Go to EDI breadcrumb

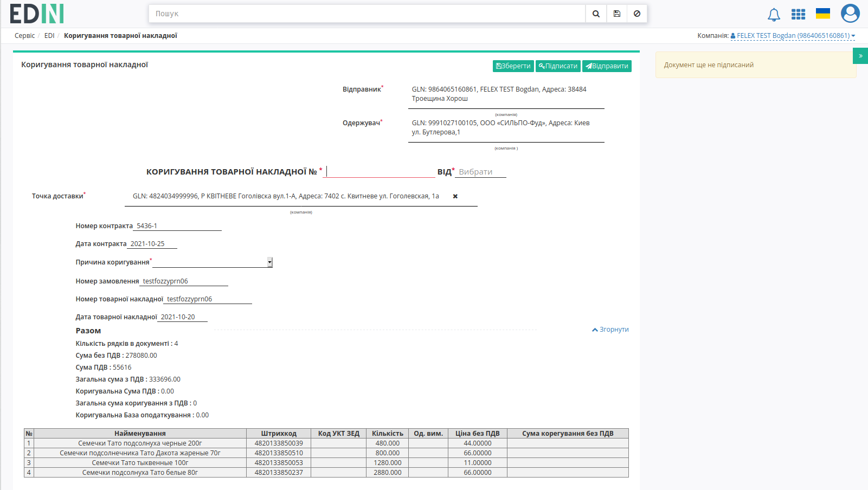click(x=49, y=36)
